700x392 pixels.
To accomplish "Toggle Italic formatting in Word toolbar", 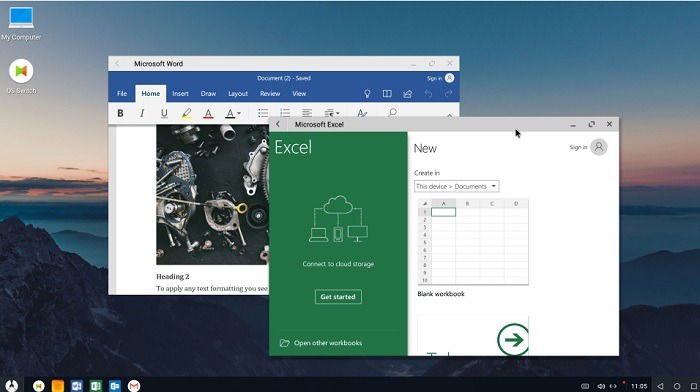I will coord(142,113).
